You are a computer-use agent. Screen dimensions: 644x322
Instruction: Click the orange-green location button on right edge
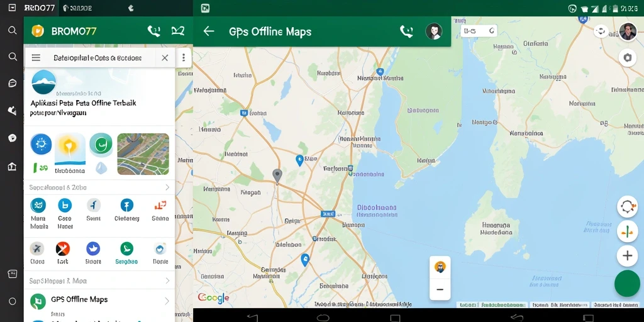(627, 232)
